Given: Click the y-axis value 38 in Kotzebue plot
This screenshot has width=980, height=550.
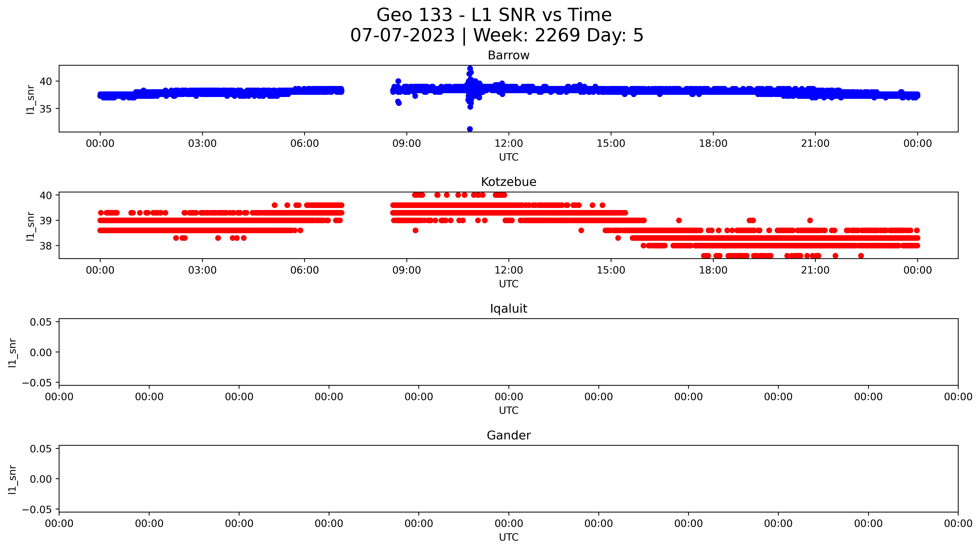Looking at the screenshot, I should click(x=46, y=246).
